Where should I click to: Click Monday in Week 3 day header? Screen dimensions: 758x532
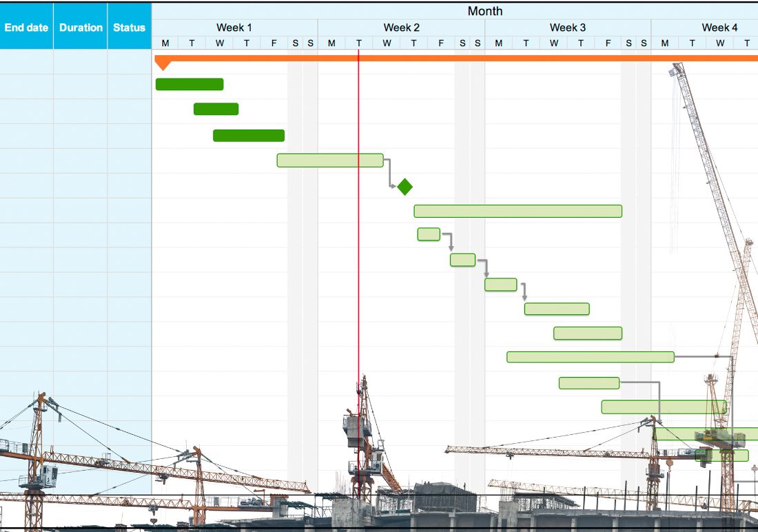[498, 43]
